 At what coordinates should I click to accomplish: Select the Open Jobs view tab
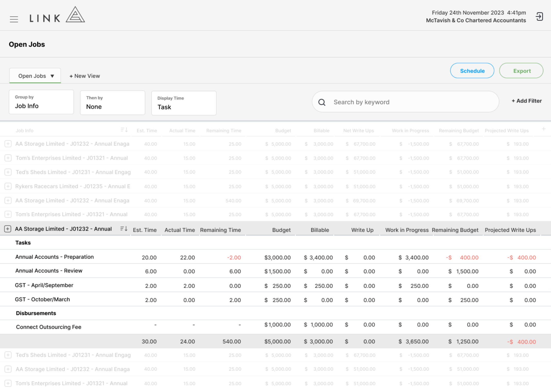[35, 76]
